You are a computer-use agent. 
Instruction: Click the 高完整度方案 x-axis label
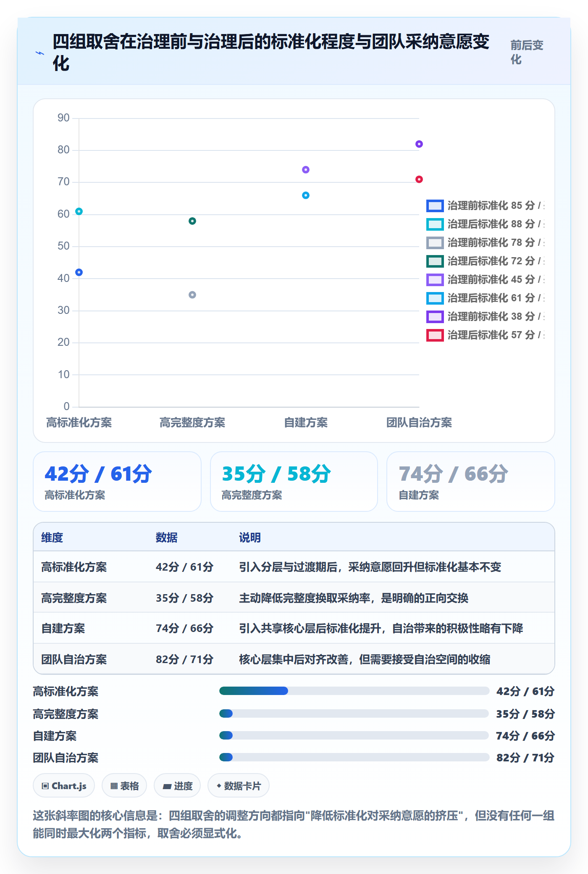192,423
